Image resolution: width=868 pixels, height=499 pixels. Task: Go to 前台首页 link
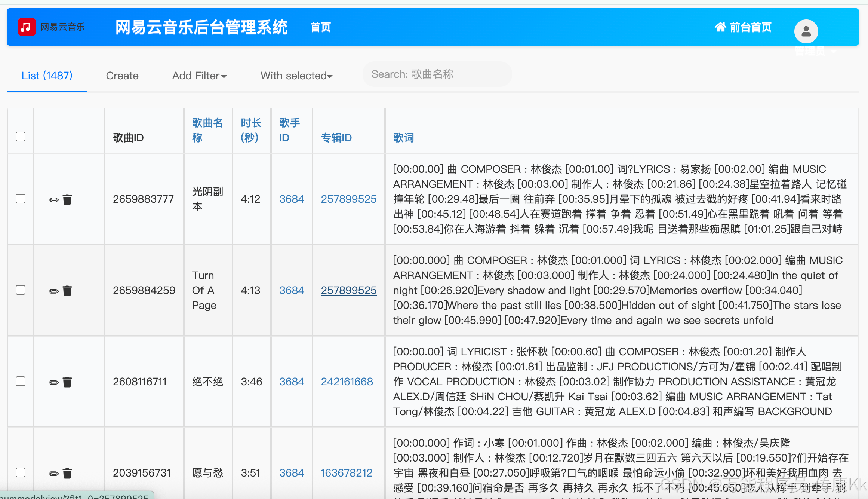[x=743, y=27]
